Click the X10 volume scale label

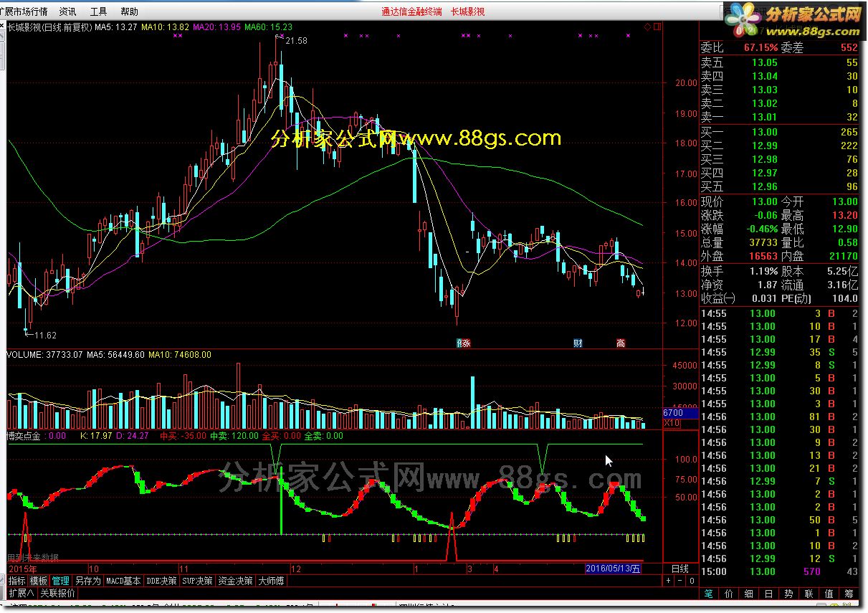point(672,424)
